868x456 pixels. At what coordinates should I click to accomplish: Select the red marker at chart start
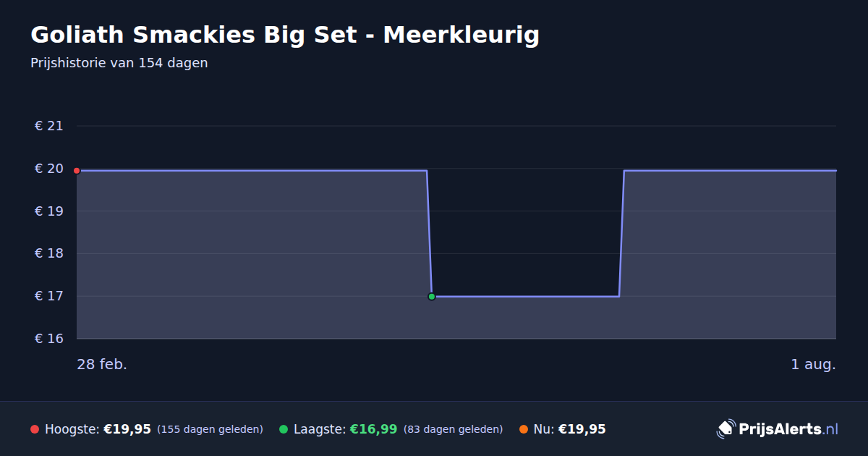point(77,171)
